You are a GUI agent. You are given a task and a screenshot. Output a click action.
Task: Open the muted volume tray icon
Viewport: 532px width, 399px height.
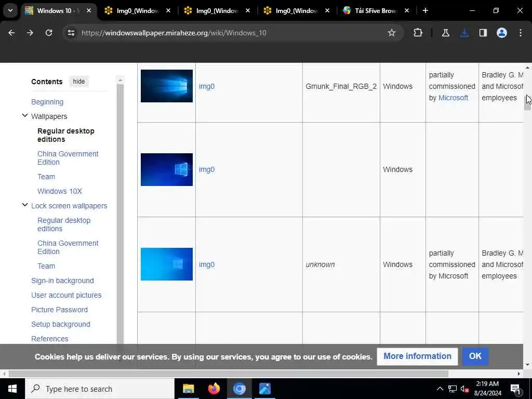click(x=465, y=389)
